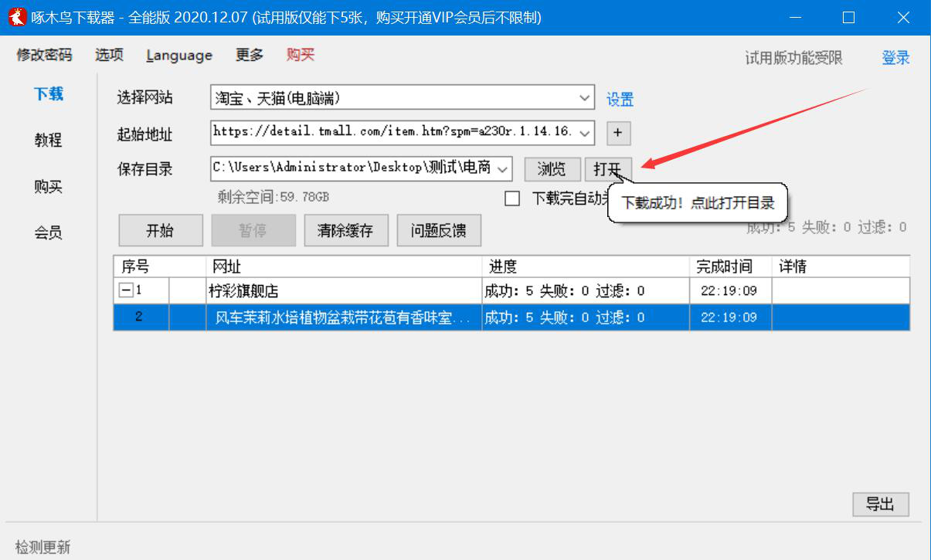931x560 pixels.
Task: Click the 完成时间 column header
Action: [x=731, y=266]
